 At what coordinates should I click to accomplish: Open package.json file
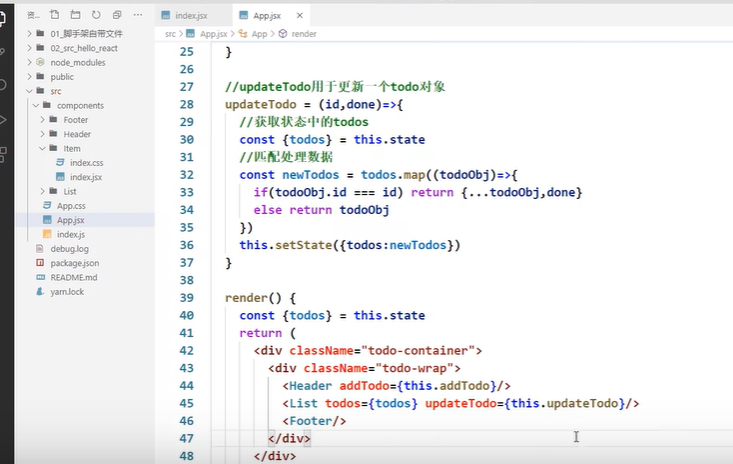(x=75, y=263)
